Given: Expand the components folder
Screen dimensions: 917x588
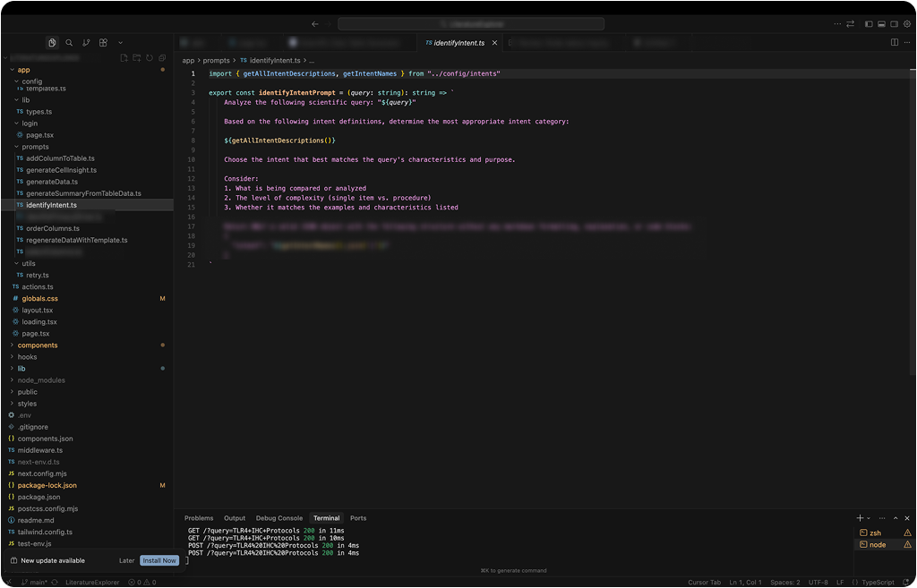Looking at the screenshot, I should coord(38,345).
